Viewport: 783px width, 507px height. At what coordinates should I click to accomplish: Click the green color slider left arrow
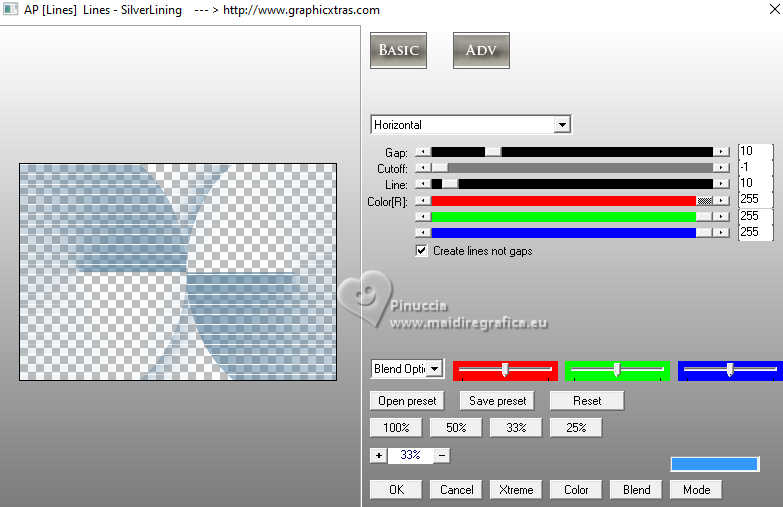point(423,217)
